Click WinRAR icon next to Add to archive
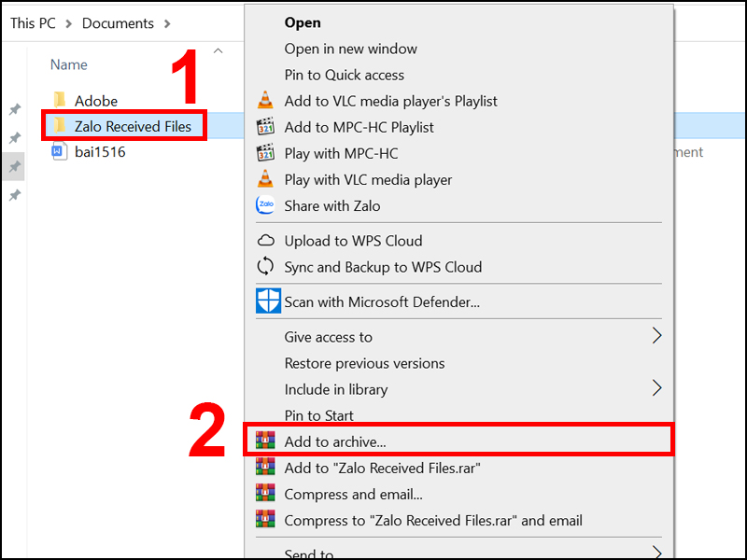Image resolution: width=747 pixels, height=560 pixels. click(266, 441)
